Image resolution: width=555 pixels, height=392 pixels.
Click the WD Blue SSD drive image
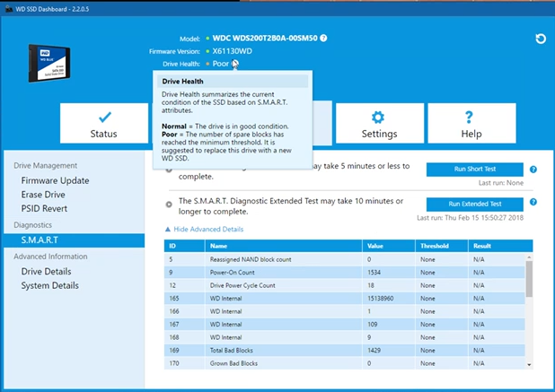click(x=49, y=63)
